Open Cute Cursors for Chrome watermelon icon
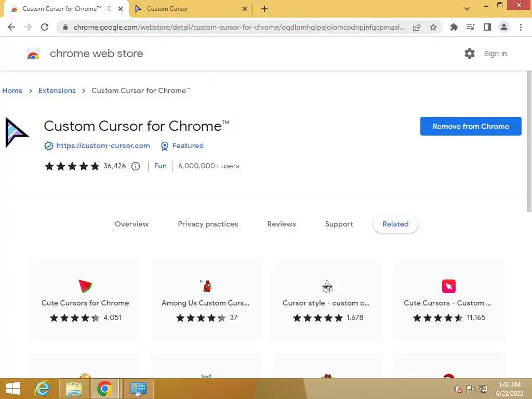The image size is (532, 399). (85, 286)
